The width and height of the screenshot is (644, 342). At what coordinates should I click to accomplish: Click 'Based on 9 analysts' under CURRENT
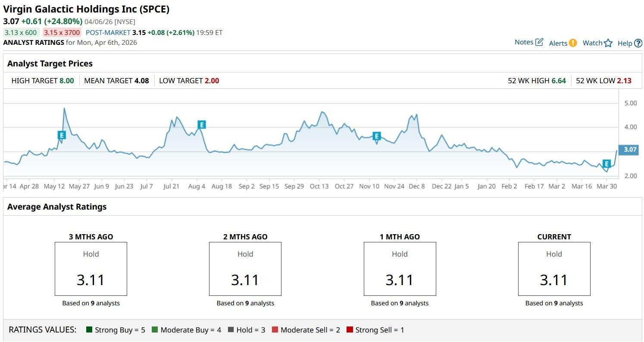554,303
